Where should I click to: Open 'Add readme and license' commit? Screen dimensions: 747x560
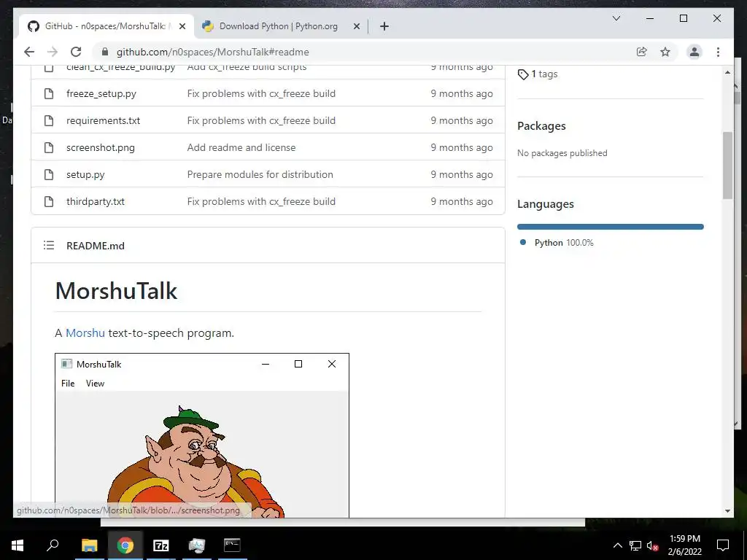click(x=241, y=147)
